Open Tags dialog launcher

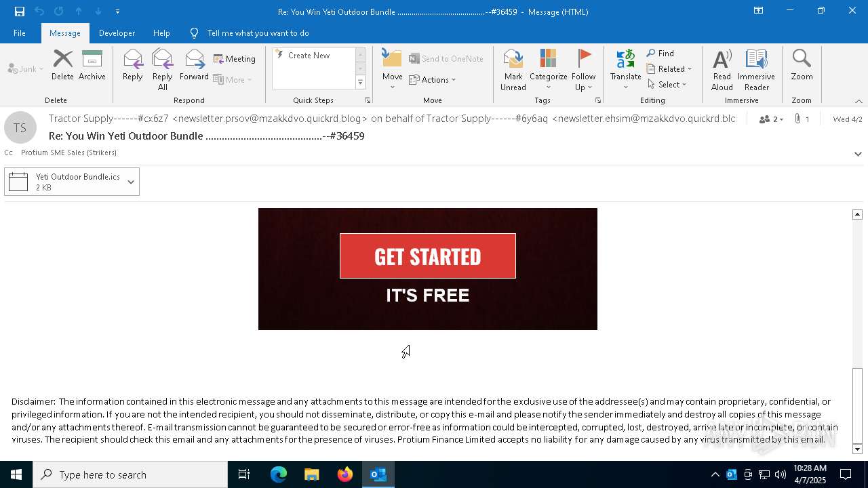[x=598, y=100]
